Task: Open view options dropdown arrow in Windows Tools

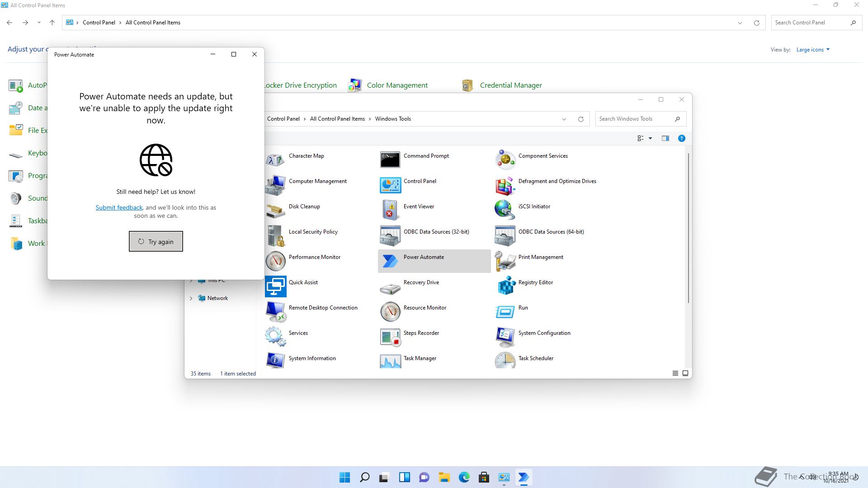Action: tap(650, 138)
